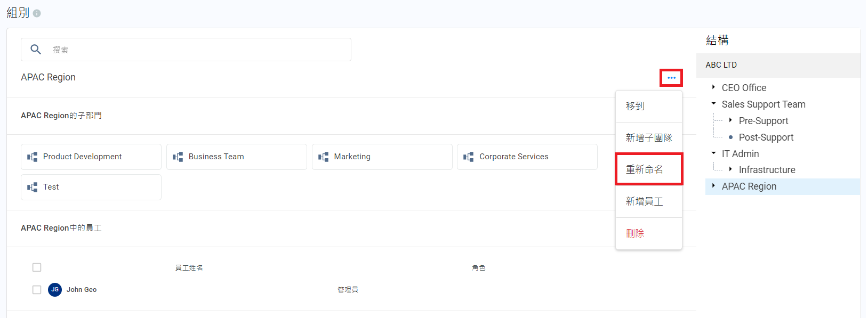Image resolution: width=868 pixels, height=318 pixels.
Task: Click the red 刪除 menu entry
Action: (x=648, y=233)
